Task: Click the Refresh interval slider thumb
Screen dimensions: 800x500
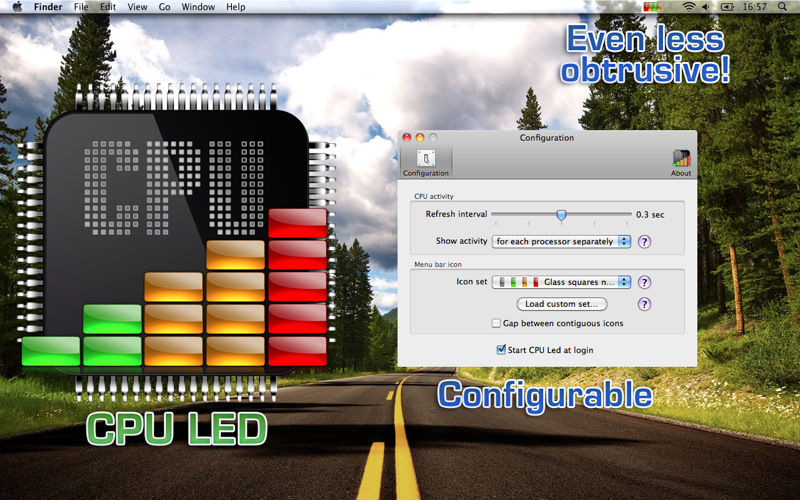Action: point(561,215)
